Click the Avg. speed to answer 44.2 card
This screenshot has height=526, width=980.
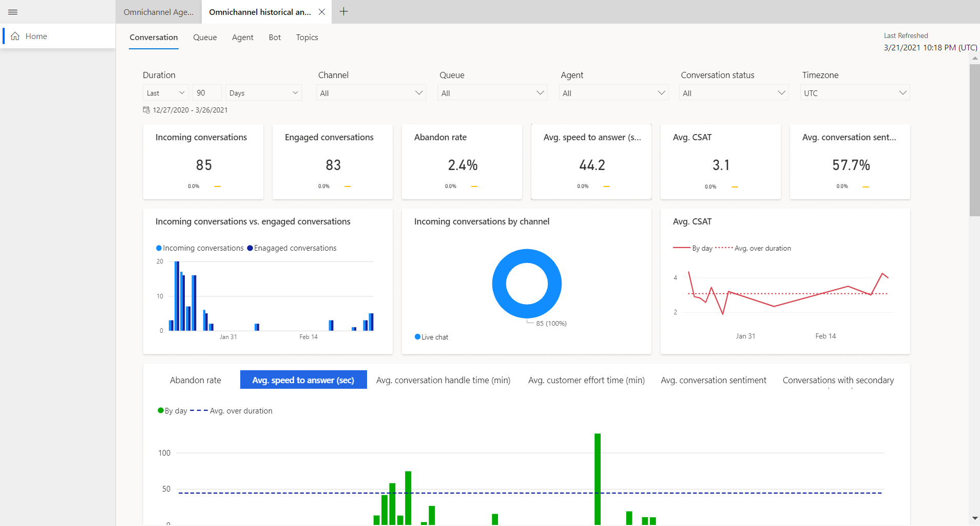tap(591, 161)
